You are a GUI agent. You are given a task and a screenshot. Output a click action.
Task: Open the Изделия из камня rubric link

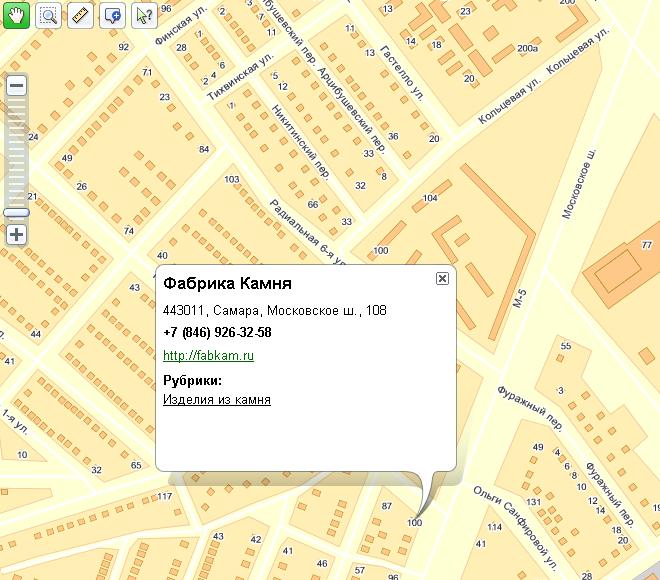point(217,399)
